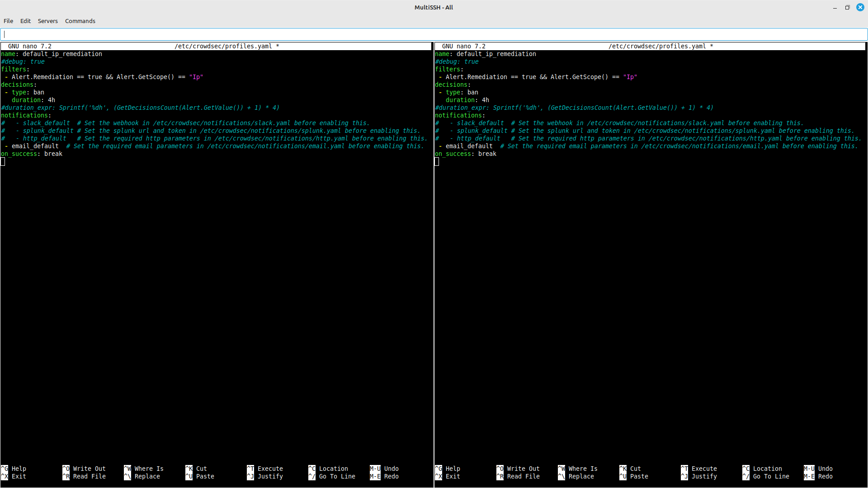Click '#debug: true' line in left terminal

23,61
